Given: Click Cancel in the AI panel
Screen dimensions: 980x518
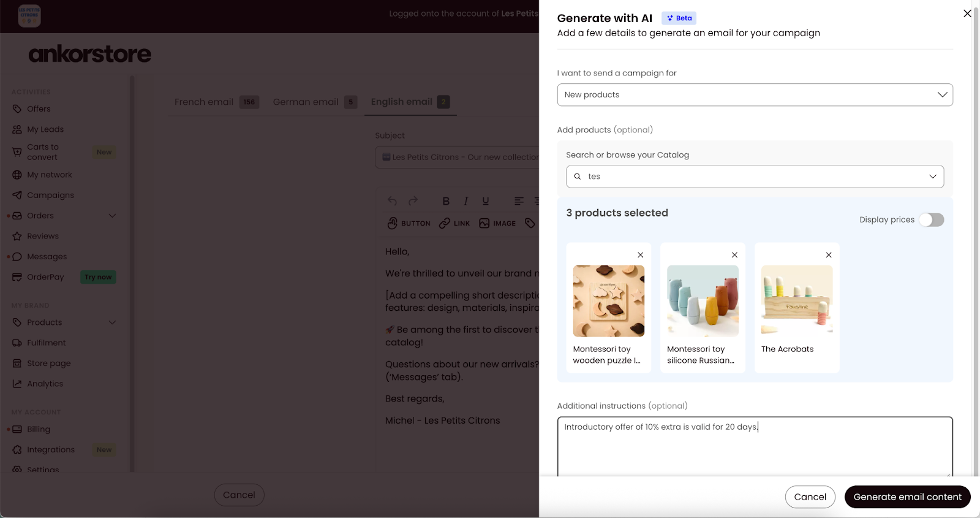Looking at the screenshot, I should pyautogui.click(x=810, y=497).
